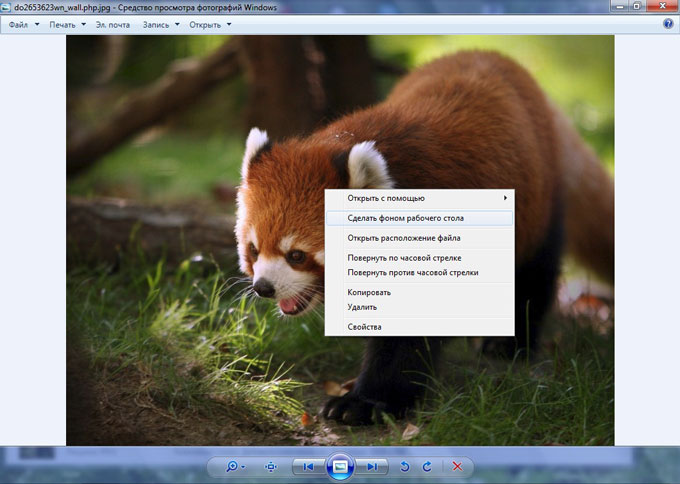
Task: Open the Открыть menu
Action: [205, 25]
